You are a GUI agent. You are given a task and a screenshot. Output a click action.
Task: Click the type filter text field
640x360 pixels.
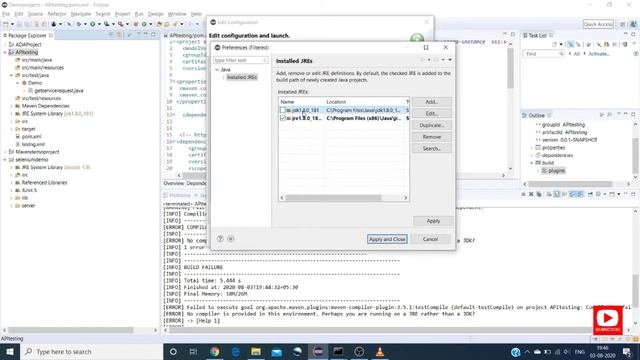[240, 60]
